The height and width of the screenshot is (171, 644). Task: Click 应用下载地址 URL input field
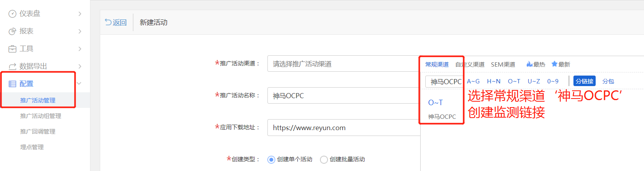344,127
